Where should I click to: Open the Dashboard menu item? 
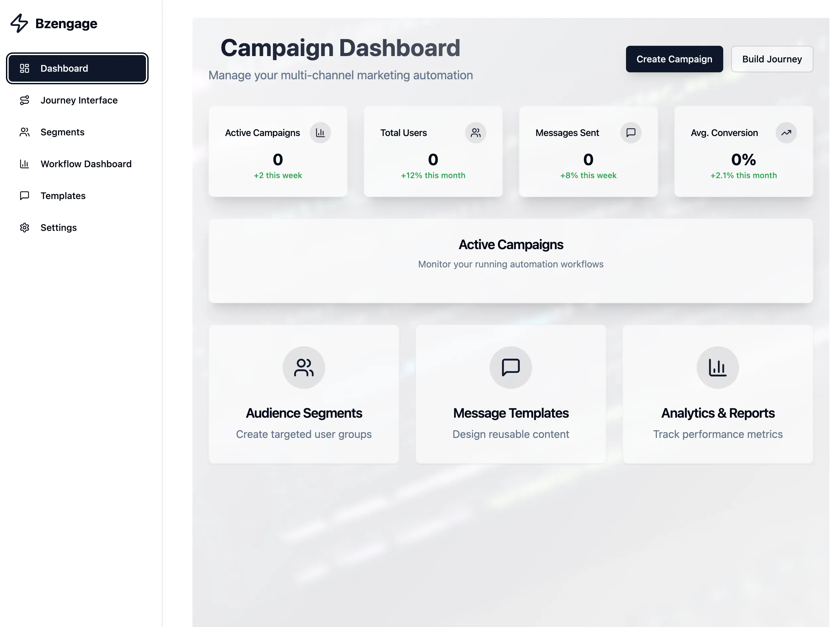click(x=77, y=68)
